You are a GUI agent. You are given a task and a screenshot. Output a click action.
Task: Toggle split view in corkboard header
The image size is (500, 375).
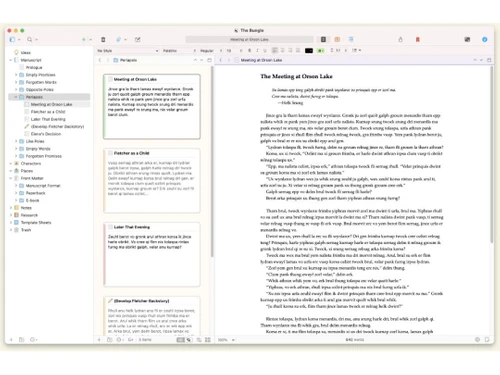click(209, 60)
